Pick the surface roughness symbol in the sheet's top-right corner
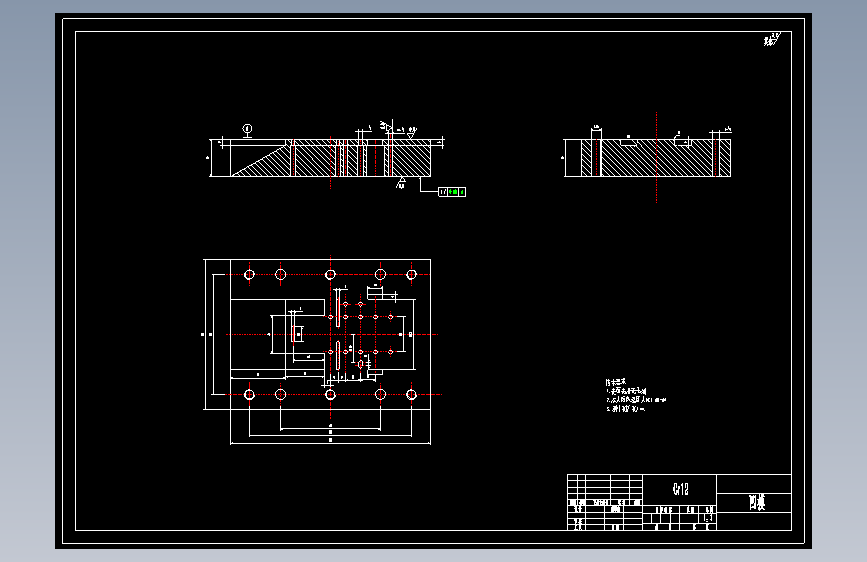This screenshot has width=867, height=562. click(772, 39)
